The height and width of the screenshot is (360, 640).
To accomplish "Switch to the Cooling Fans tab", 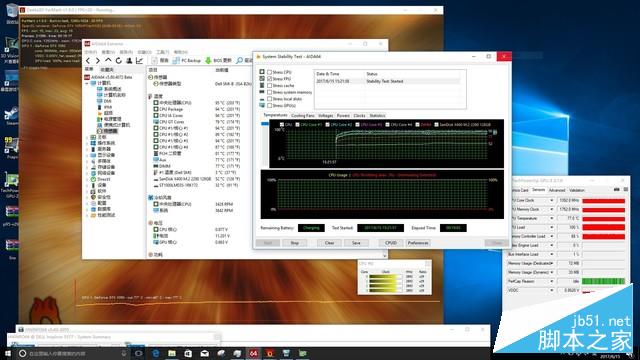I will pos(302,116).
